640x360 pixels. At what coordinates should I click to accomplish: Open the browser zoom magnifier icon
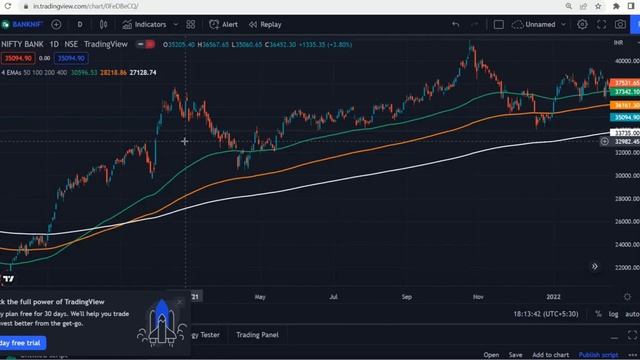(569, 6)
